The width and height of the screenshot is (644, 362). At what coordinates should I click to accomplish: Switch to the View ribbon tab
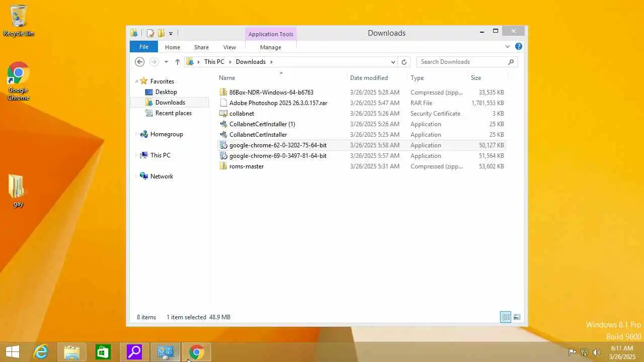[229, 47]
